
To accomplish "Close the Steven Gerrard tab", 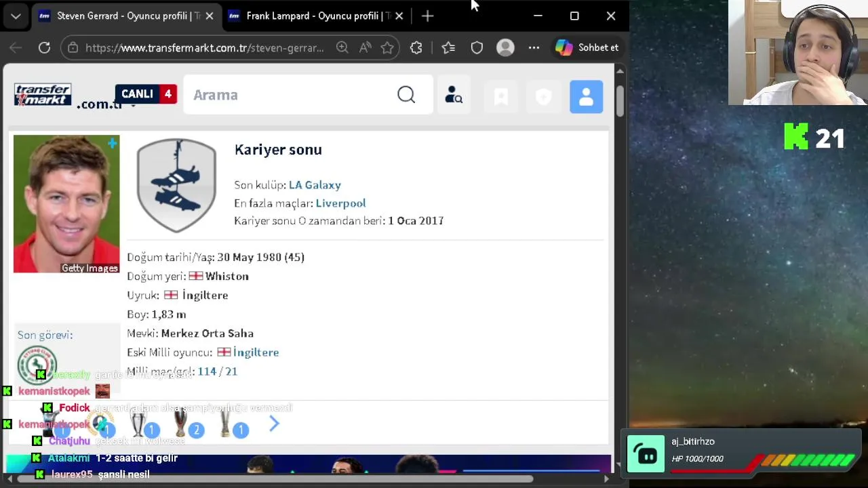I will tap(210, 16).
